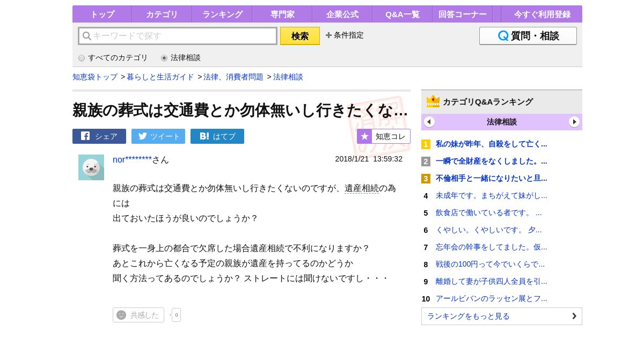644x338 pixels.
Task: Click the yellow 検索 button
Action: 300,36
